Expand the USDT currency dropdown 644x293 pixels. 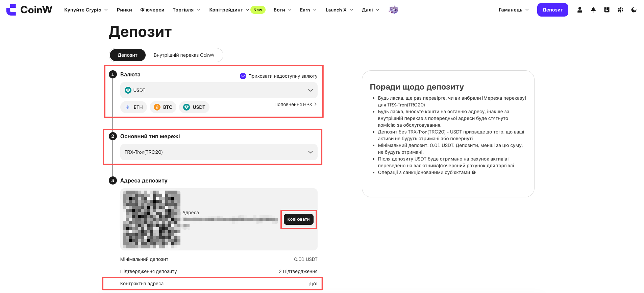coord(219,90)
